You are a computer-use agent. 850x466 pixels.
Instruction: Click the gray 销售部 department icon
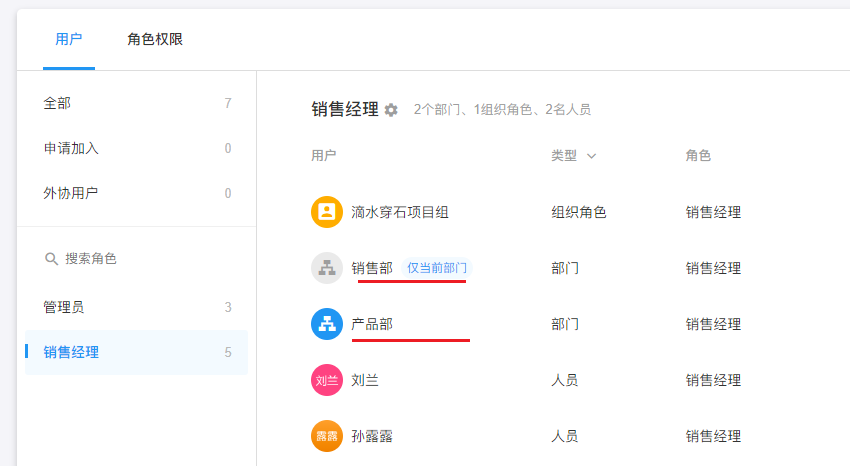click(327, 268)
